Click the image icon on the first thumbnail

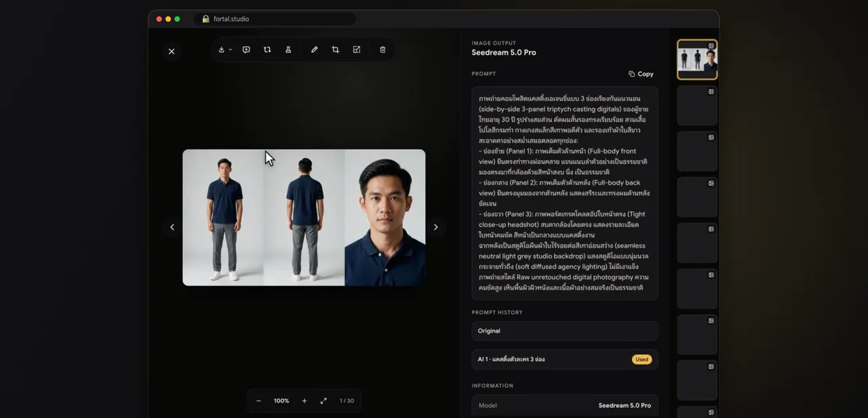click(711, 45)
